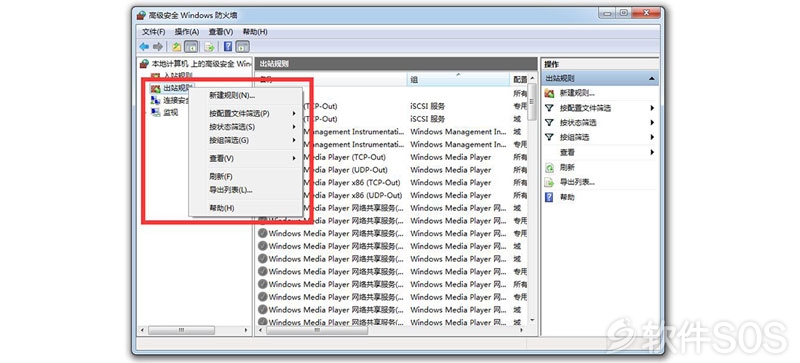800x363 pixels.
Task: Click the rules list vertical scrollbar down arrow
Action: click(x=532, y=320)
